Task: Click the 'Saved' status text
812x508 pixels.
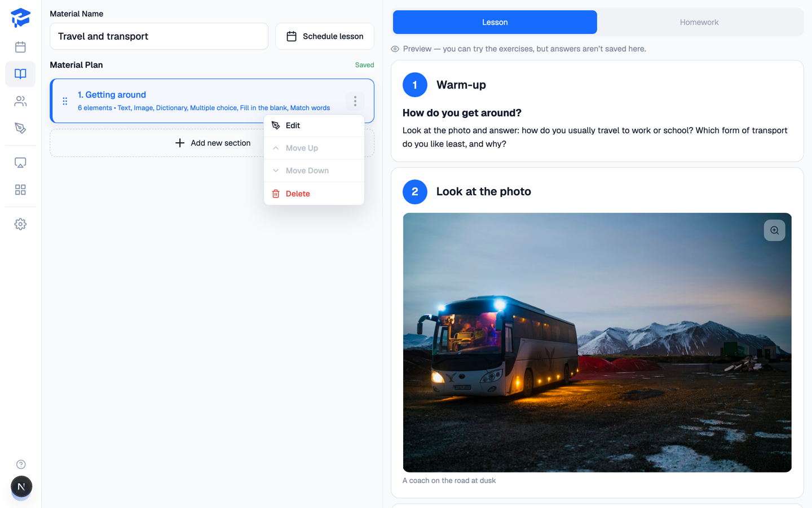Action: point(364,65)
